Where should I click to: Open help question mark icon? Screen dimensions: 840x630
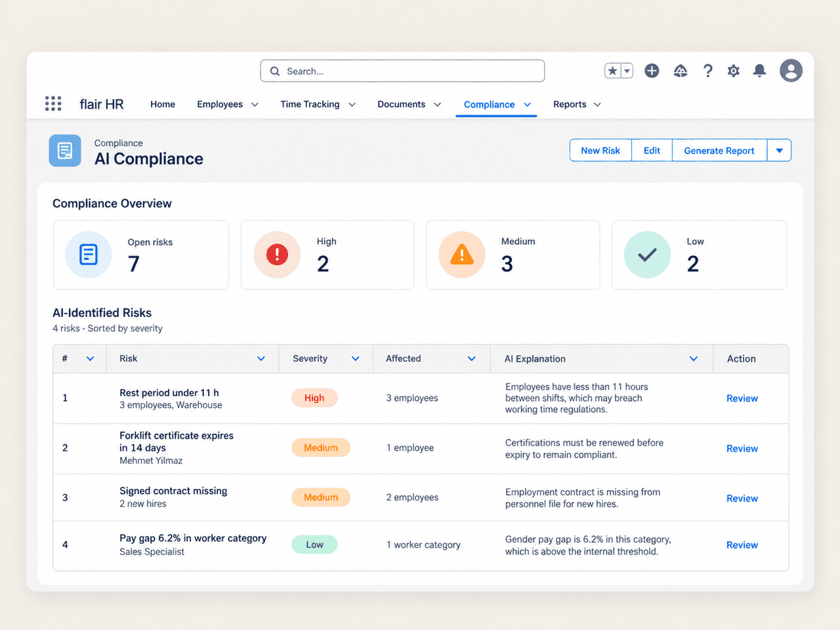[707, 71]
